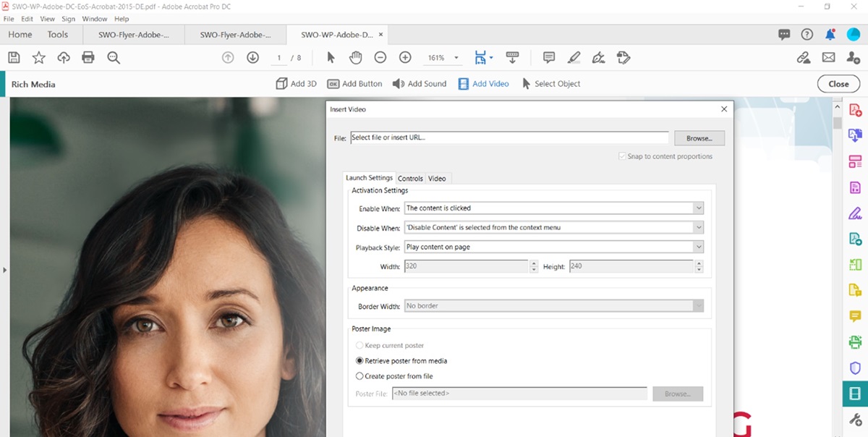Increase Width using the stepper arrow
868x437 pixels.
coord(533,263)
